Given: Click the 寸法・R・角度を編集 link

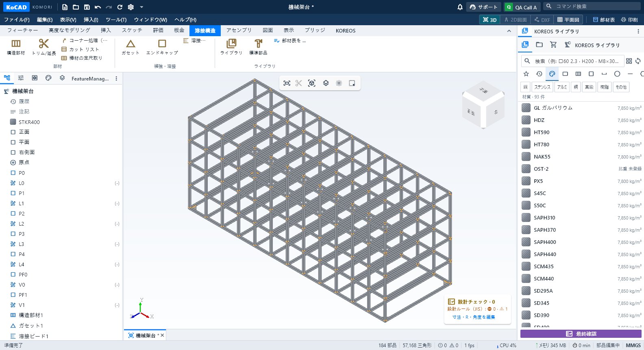Looking at the screenshot, I should coord(474,317).
